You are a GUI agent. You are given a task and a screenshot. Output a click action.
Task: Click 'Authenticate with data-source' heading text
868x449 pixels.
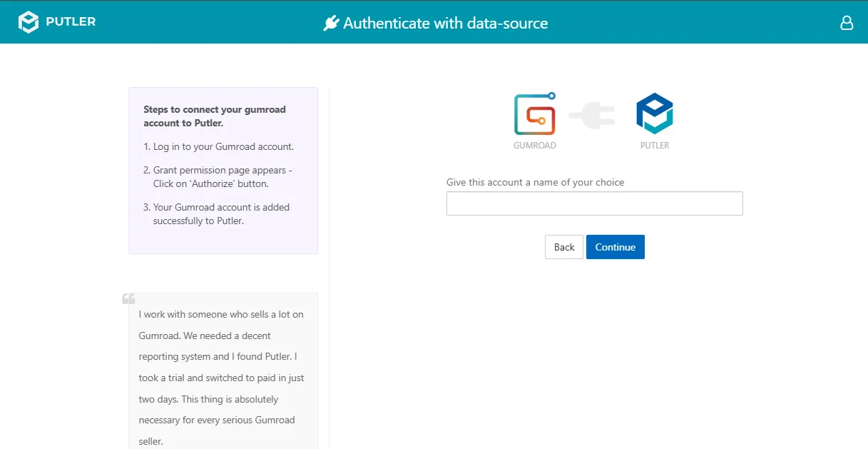pyautogui.click(x=446, y=24)
